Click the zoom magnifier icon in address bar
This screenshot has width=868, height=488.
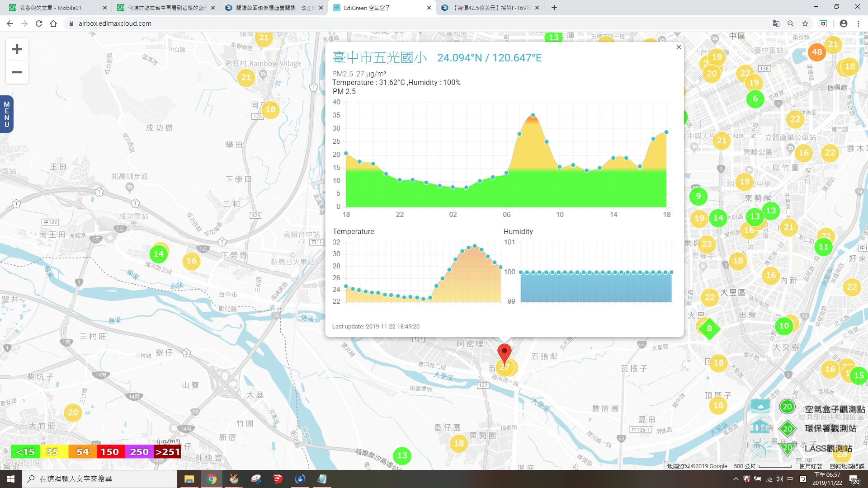(790, 23)
